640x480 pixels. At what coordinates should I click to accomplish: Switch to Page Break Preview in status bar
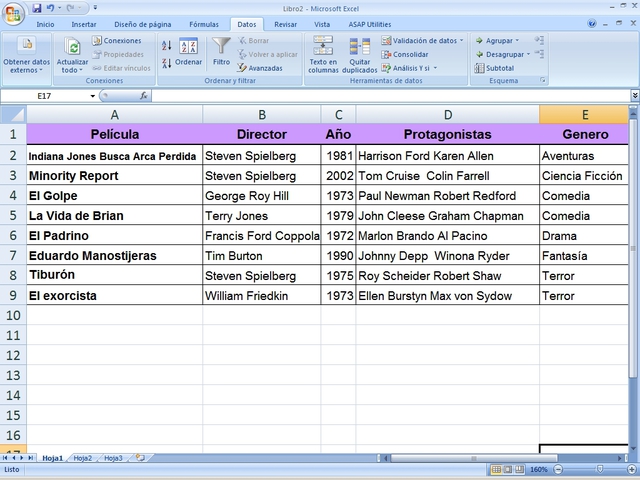click(518, 469)
